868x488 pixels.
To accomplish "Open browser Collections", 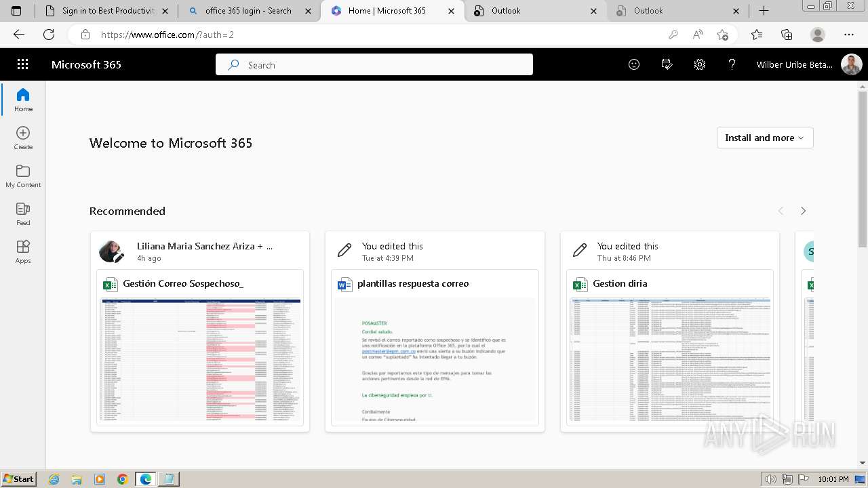I will tap(787, 35).
